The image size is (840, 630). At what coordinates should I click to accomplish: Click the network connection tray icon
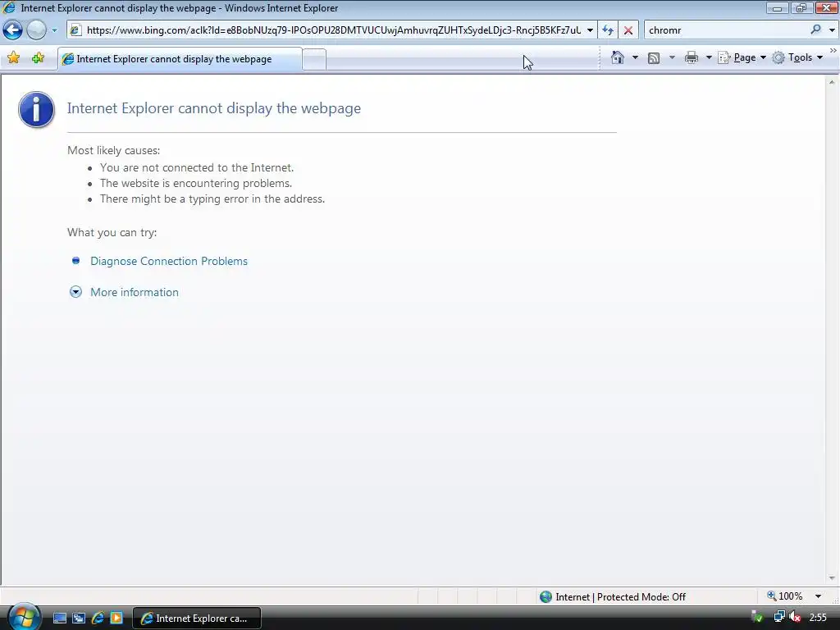(x=778, y=618)
